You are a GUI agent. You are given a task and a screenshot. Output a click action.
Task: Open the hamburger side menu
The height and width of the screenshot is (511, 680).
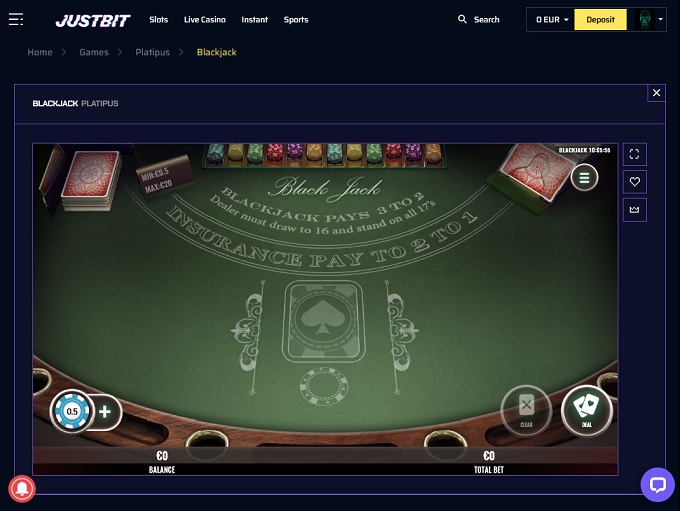point(16,20)
